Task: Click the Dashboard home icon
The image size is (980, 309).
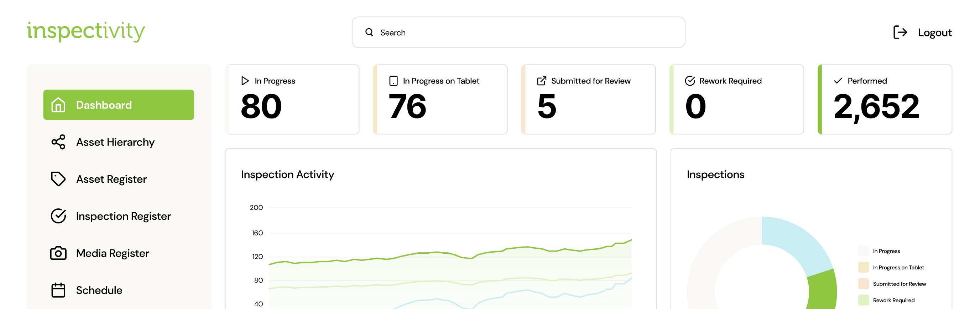Action: [x=58, y=105]
